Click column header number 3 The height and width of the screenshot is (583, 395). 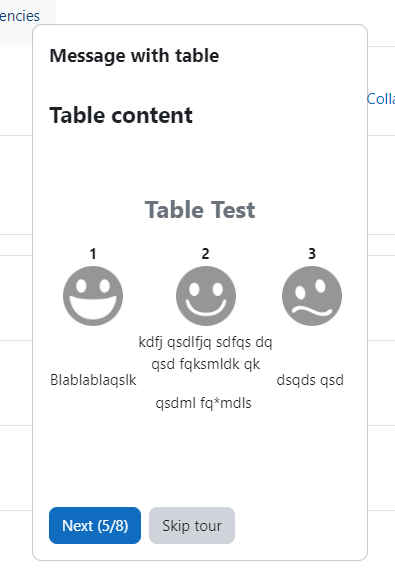[312, 254]
